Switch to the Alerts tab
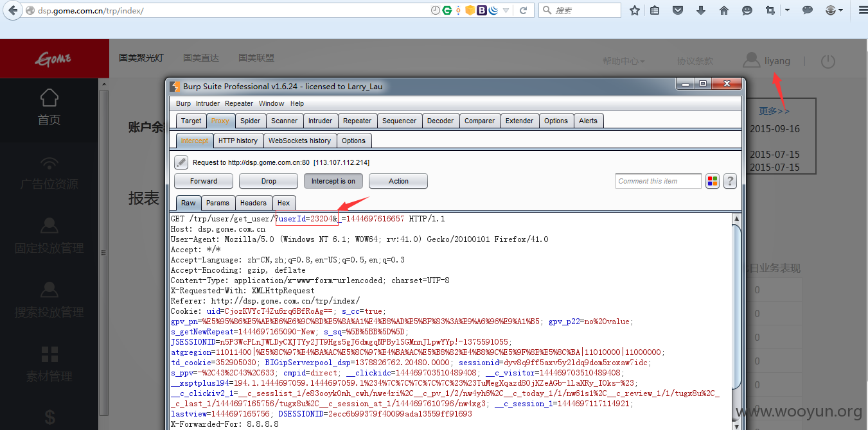 click(x=588, y=121)
